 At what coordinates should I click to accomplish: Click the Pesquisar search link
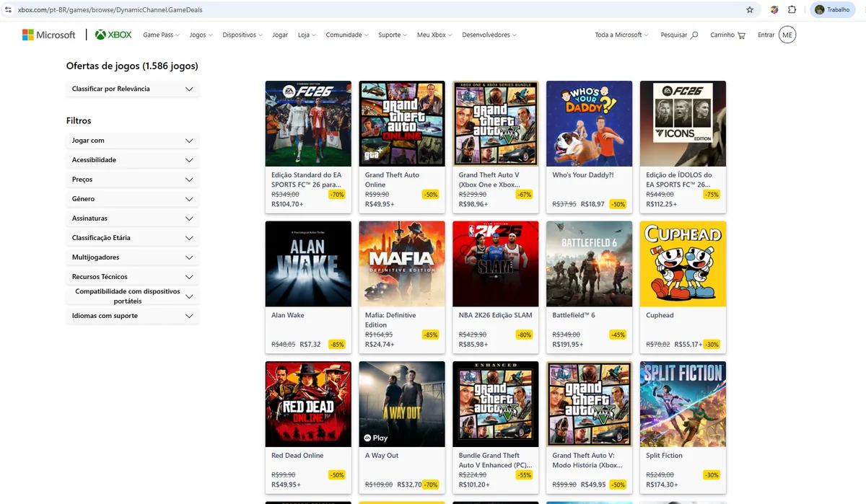point(673,35)
